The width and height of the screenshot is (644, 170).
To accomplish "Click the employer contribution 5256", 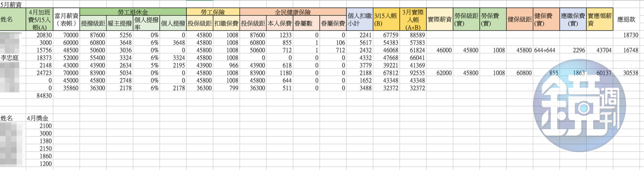I will (x=119, y=35).
